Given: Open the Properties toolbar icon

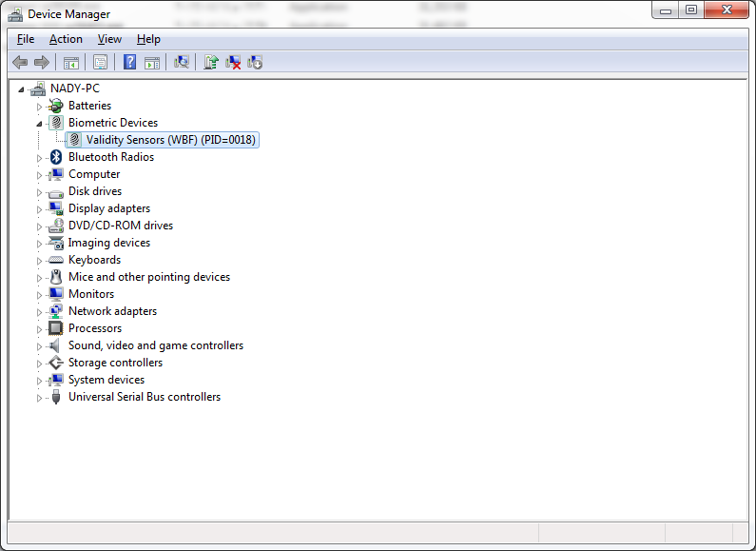Looking at the screenshot, I should [x=100, y=62].
